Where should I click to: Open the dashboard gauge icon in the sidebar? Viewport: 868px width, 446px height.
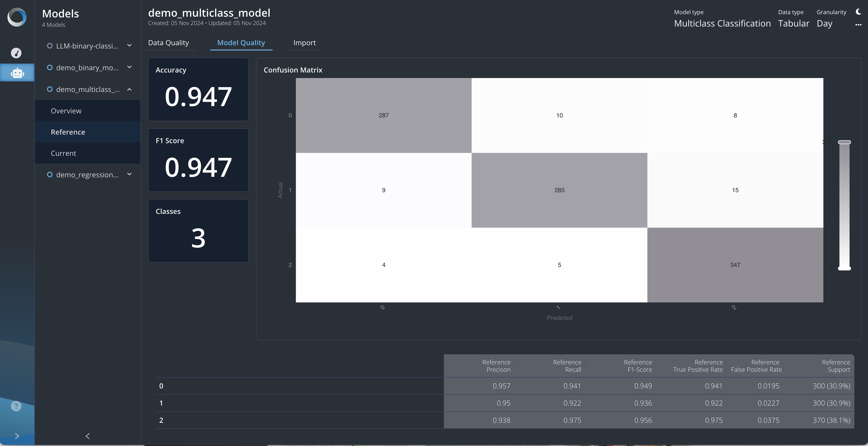16,53
